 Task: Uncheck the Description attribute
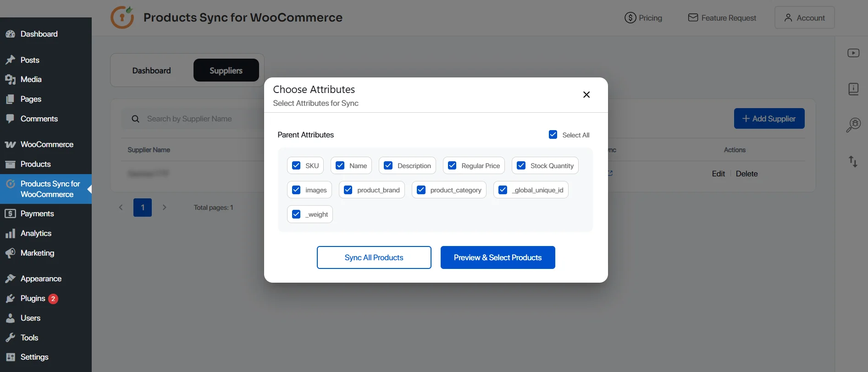[388, 165]
